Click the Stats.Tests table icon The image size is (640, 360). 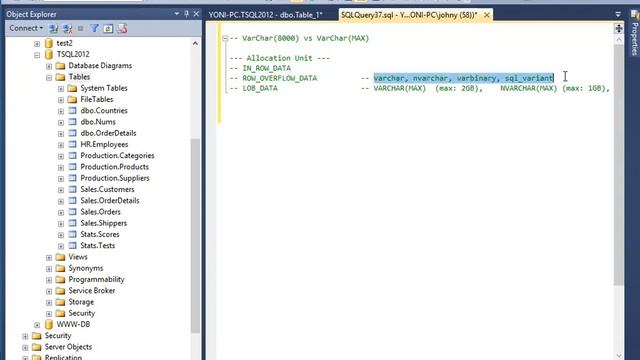(x=72, y=246)
